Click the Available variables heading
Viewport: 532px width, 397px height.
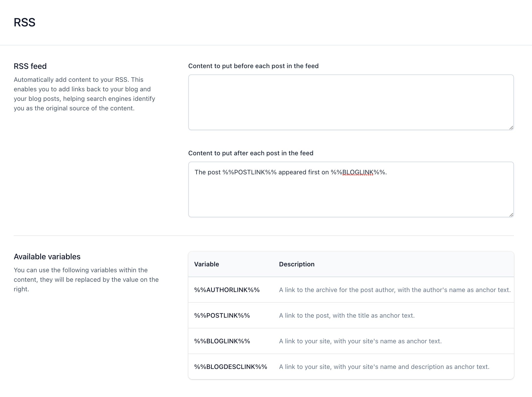click(47, 256)
